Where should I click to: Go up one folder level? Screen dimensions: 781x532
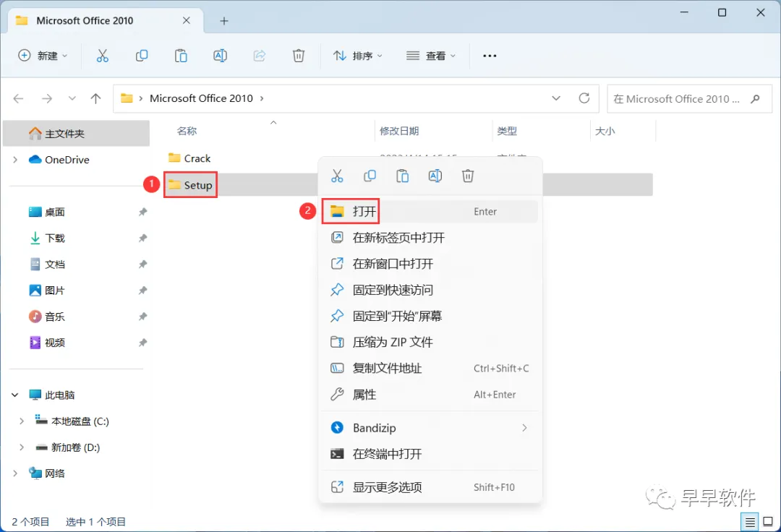coord(95,98)
